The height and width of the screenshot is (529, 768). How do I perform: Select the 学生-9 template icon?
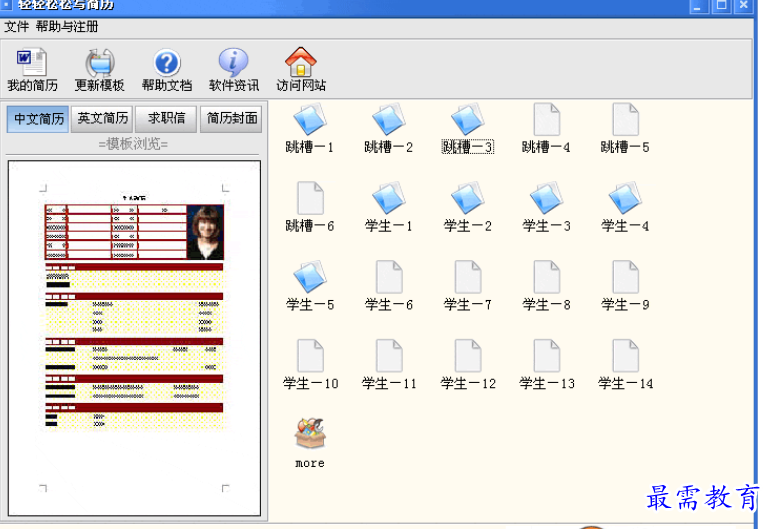tap(625, 277)
